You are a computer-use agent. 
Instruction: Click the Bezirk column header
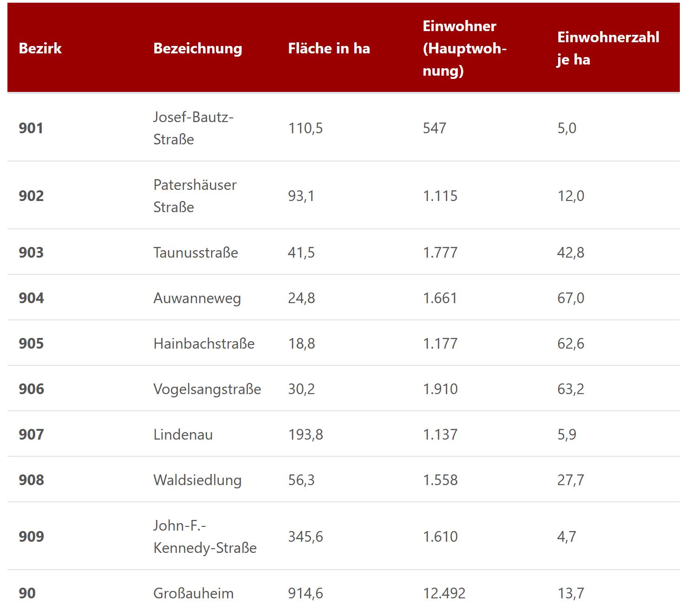click(x=40, y=48)
